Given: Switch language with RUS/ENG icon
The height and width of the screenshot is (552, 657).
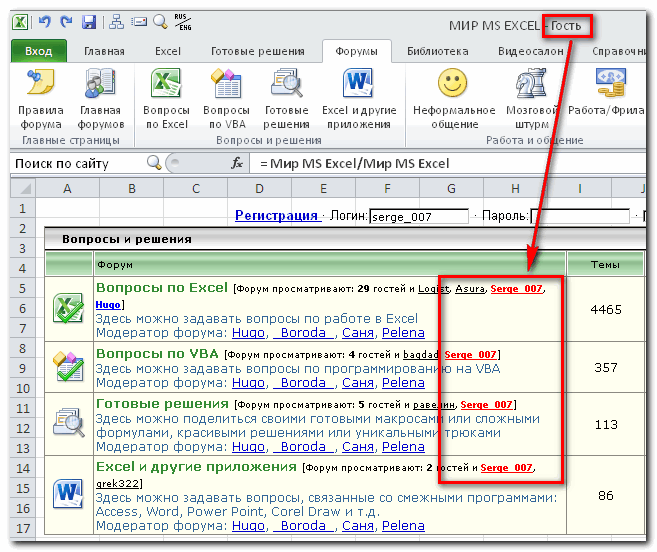Looking at the screenshot, I should (x=183, y=22).
